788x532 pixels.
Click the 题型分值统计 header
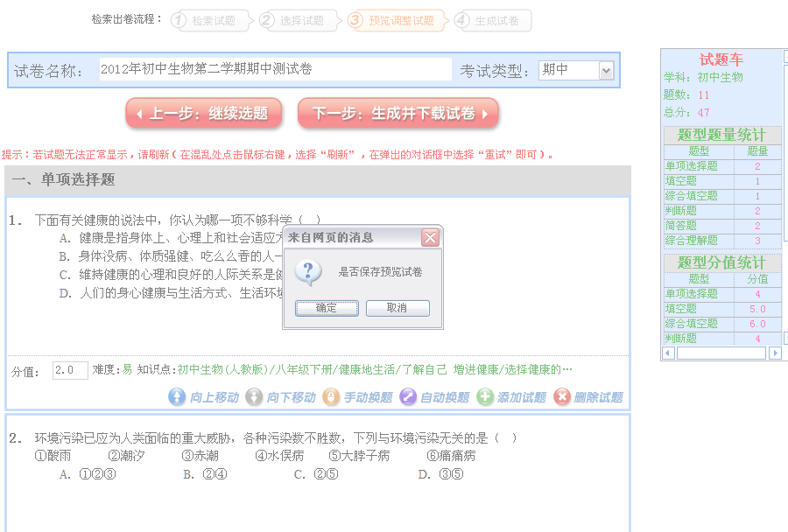721,262
